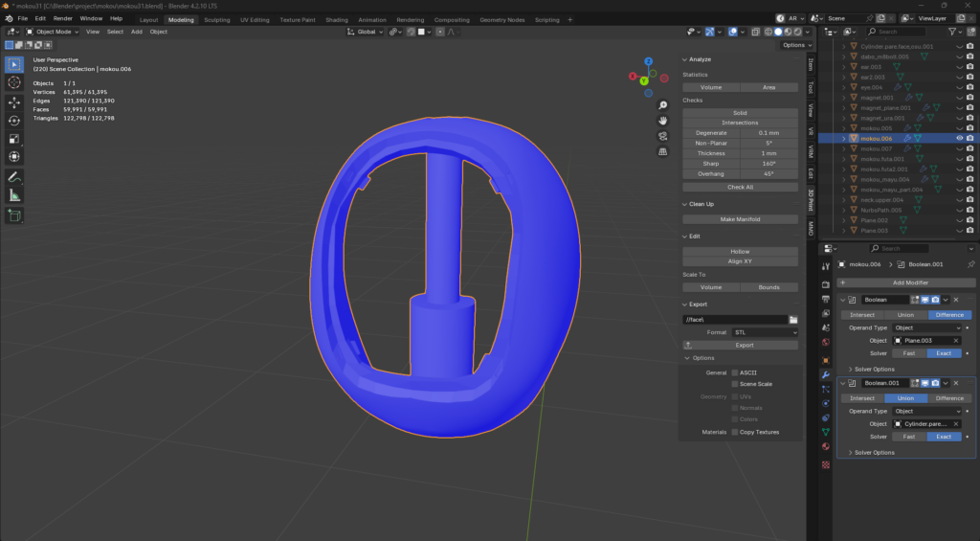Open the Render menu
This screenshot has height=541, width=980.
[62, 18]
